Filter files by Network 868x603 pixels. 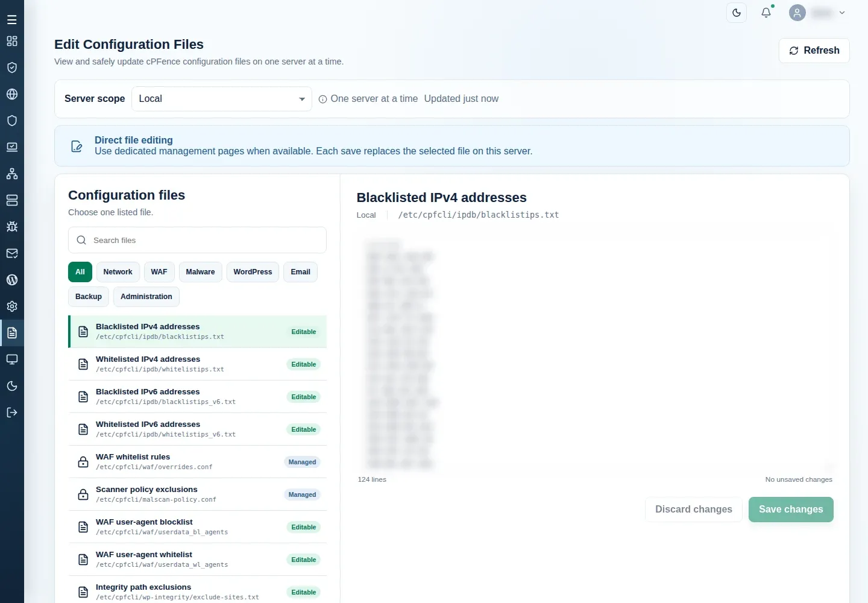(x=118, y=272)
